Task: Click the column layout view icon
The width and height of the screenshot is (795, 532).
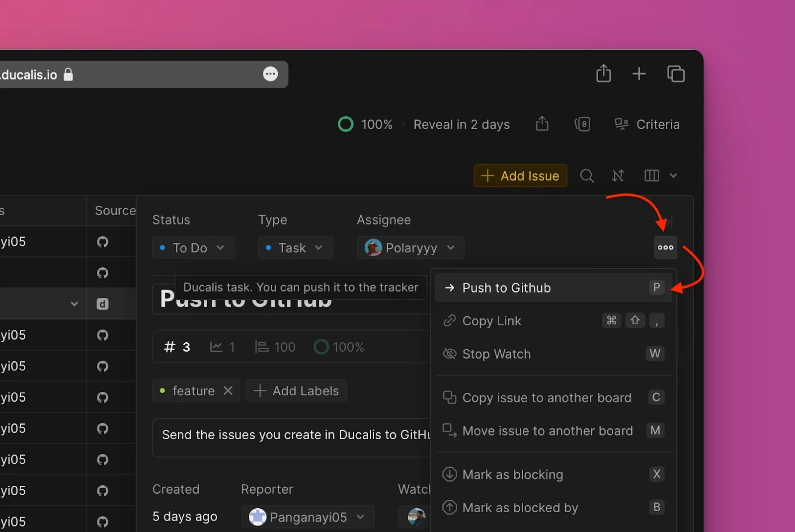Action: 651,175
